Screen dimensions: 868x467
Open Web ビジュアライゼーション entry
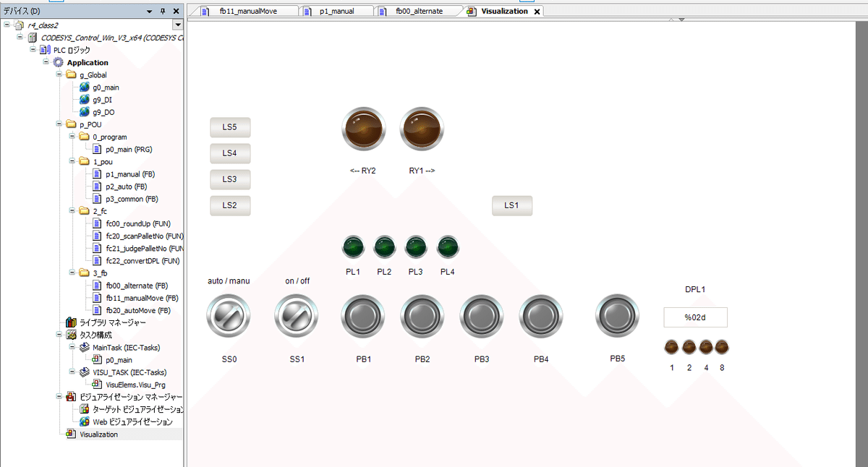click(132, 421)
